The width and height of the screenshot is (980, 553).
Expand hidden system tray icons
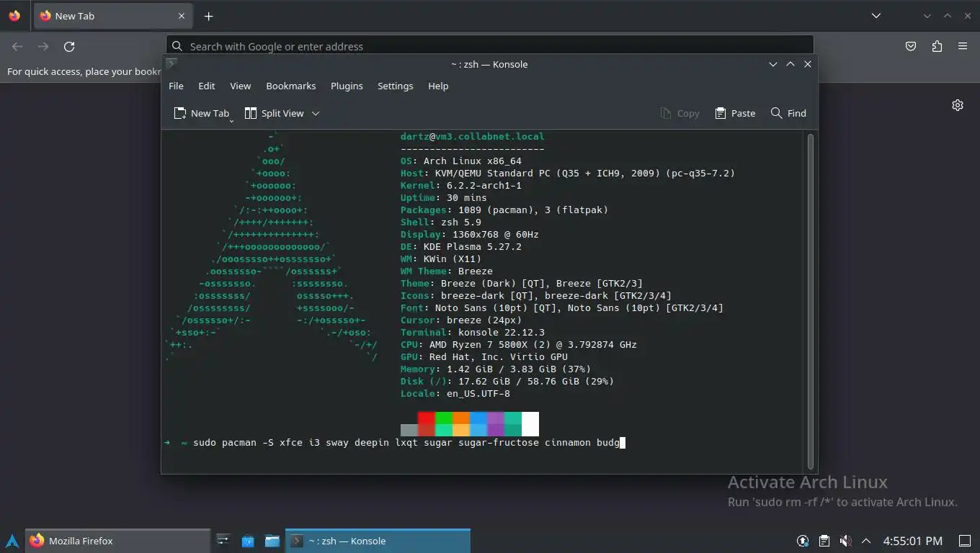pos(866,541)
